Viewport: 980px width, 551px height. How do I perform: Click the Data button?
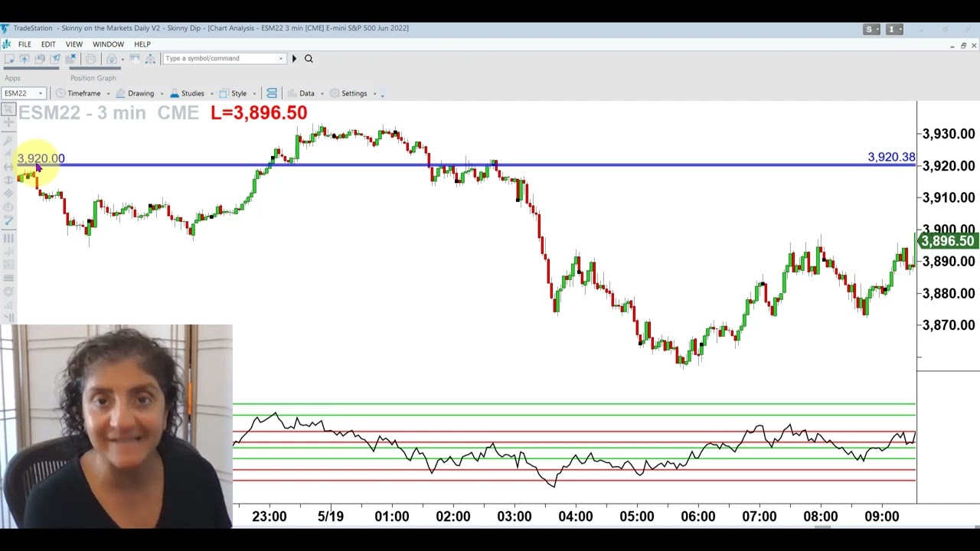[301, 93]
